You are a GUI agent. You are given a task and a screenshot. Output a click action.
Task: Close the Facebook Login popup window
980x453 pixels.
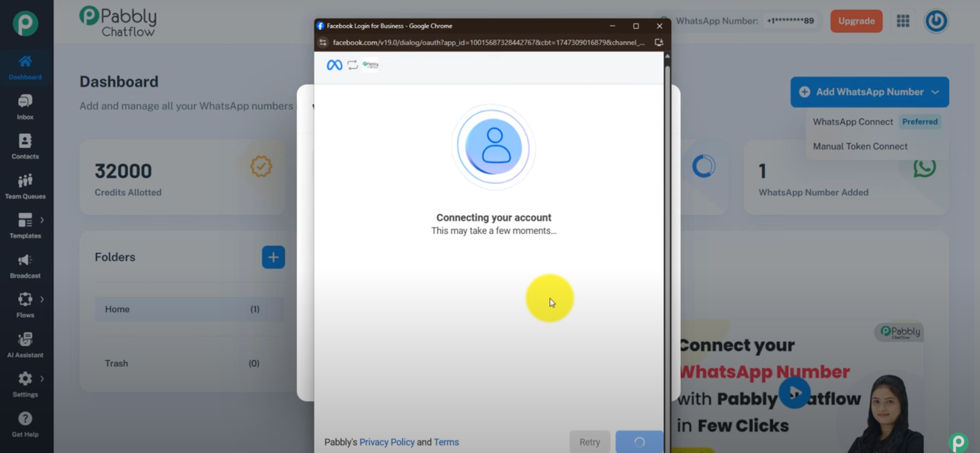pos(659,26)
